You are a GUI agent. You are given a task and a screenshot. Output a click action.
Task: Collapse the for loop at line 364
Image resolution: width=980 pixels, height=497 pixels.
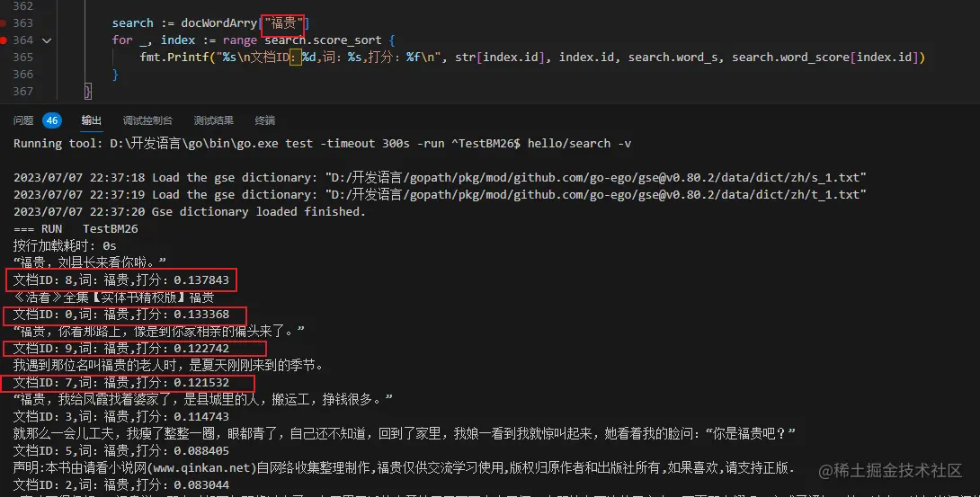(x=47, y=40)
